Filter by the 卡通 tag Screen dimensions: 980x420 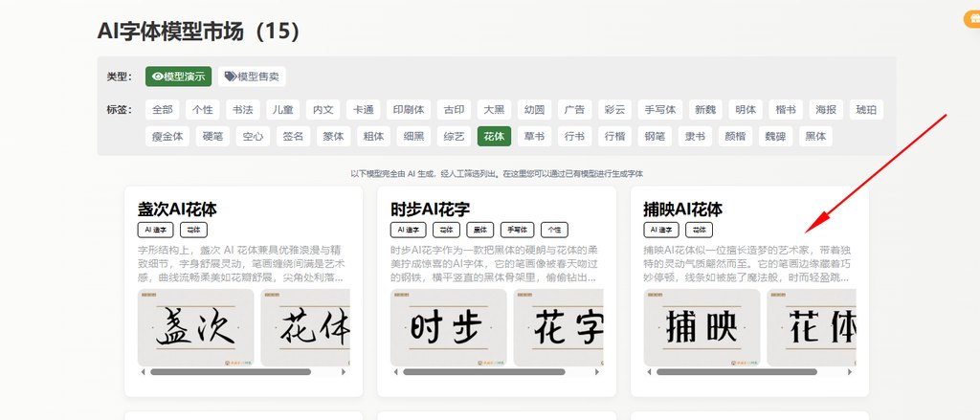[363, 109]
